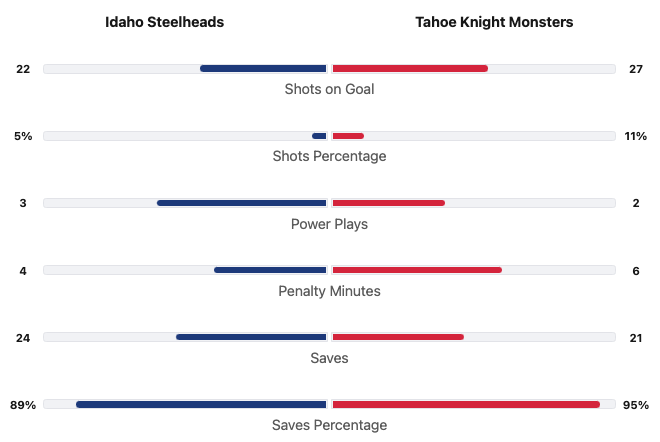Click the red Shots Percentage bar
The width and height of the screenshot is (660, 442).
point(348,136)
